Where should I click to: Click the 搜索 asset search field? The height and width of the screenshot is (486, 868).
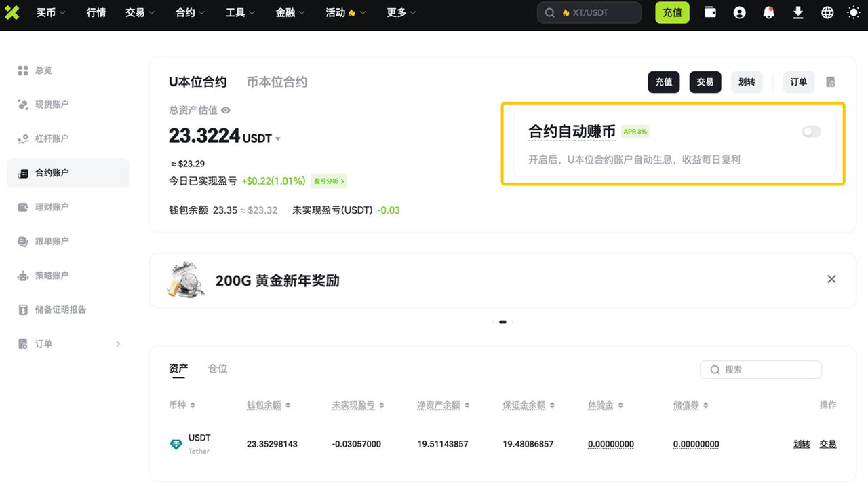click(761, 370)
